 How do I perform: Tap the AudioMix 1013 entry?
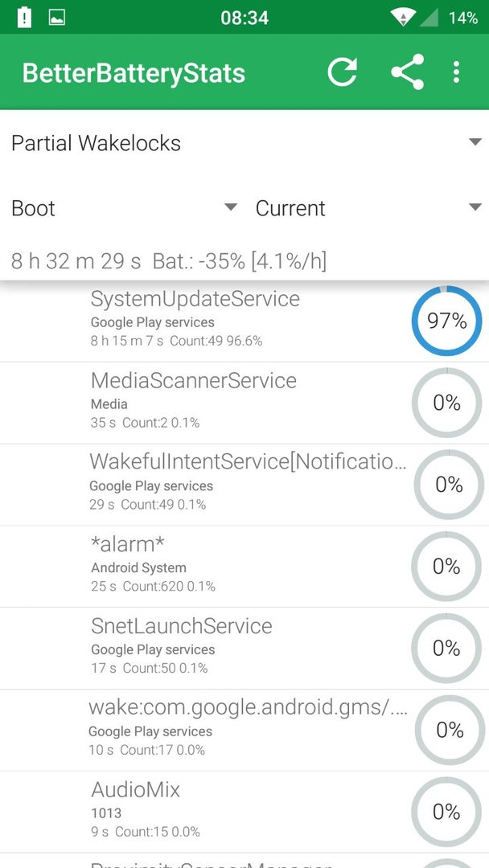point(244,812)
